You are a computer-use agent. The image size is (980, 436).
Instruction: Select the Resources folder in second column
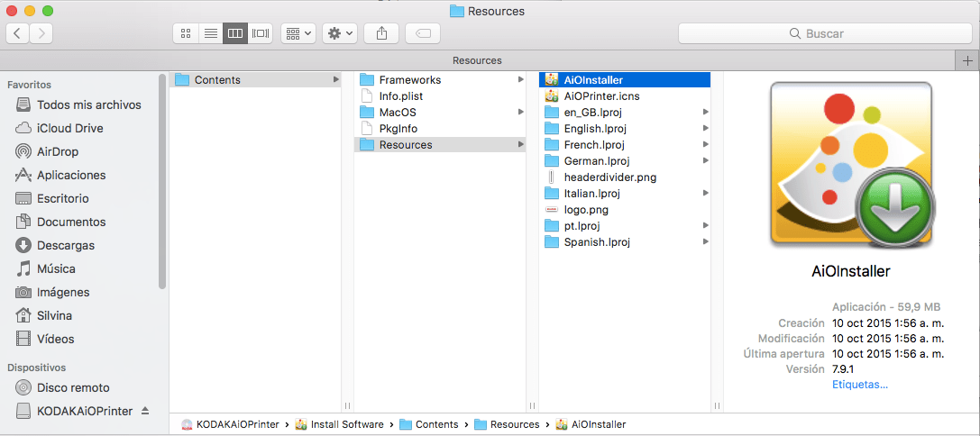click(x=440, y=145)
